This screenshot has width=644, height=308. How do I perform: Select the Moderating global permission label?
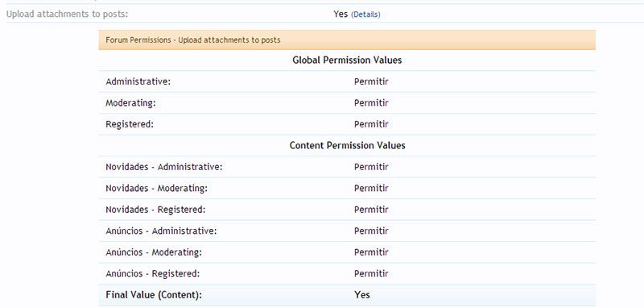click(x=130, y=103)
